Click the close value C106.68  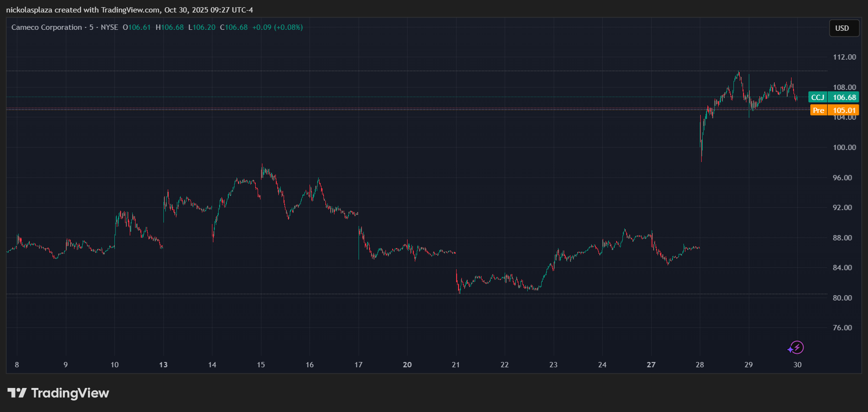click(x=234, y=27)
